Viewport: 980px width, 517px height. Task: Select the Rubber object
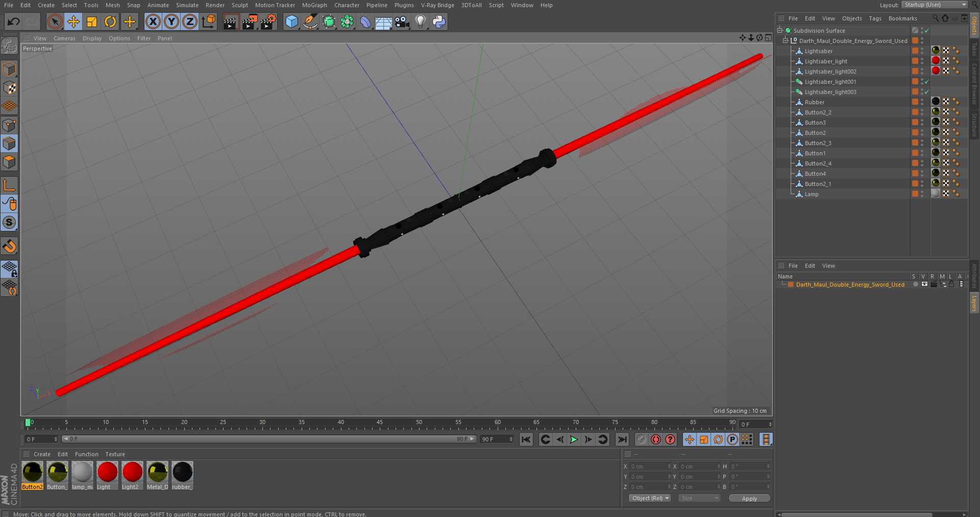(814, 102)
